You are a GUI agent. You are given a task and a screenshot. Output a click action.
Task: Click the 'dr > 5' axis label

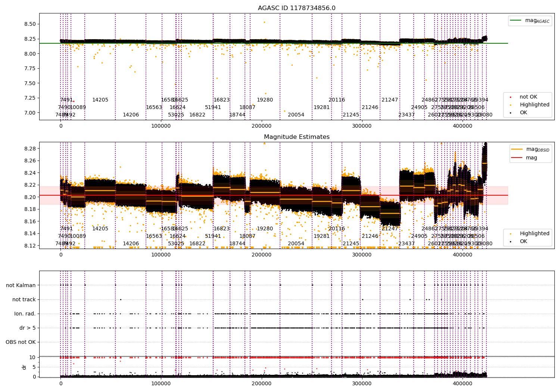coord(28,328)
